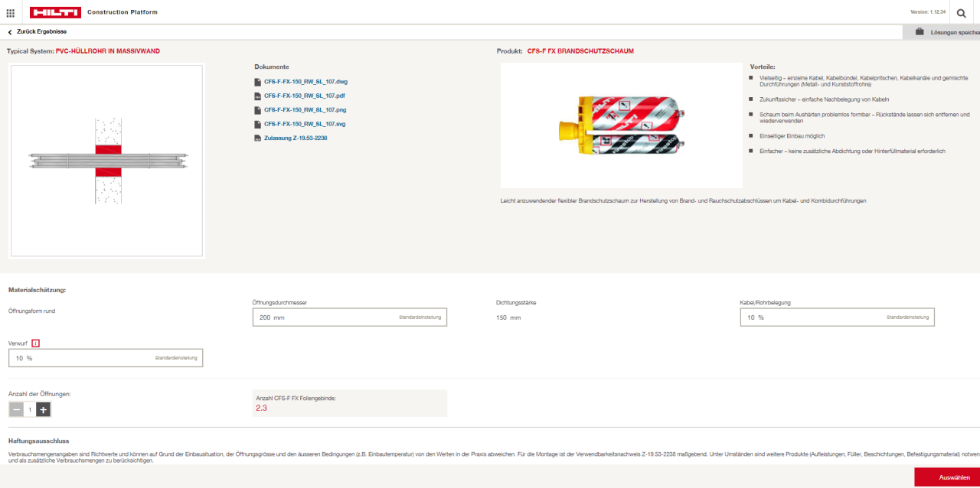Click the file icon for the SVG document
Image resolution: width=980 pixels, height=488 pixels.
pos(258,123)
